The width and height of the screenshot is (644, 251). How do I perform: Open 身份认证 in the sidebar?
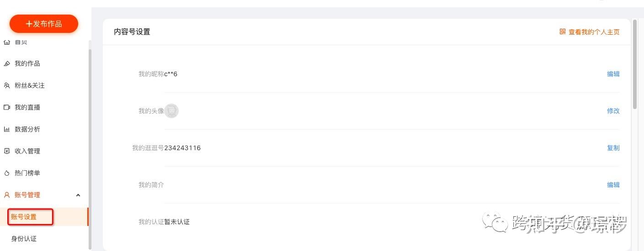tap(24, 239)
